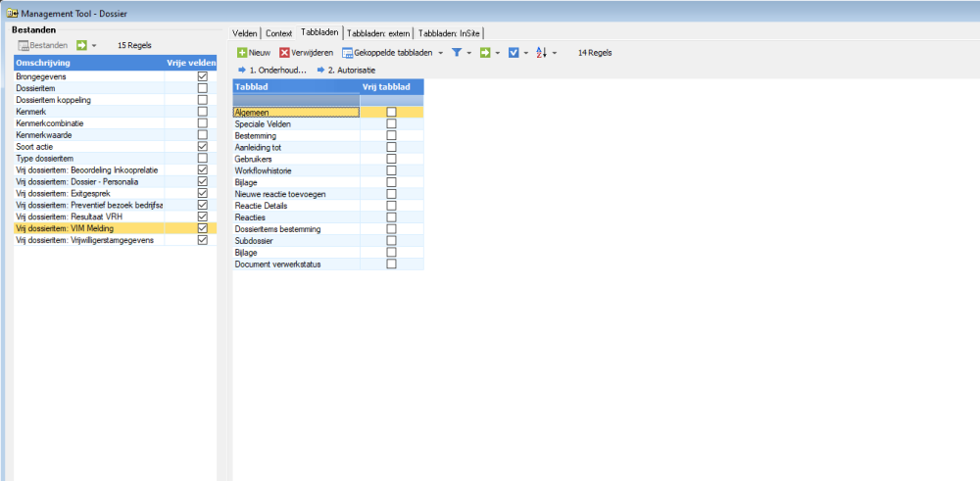Click the Nieuw green plus icon
The height and width of the screenshot is (481, 980).
pos(242,52)
